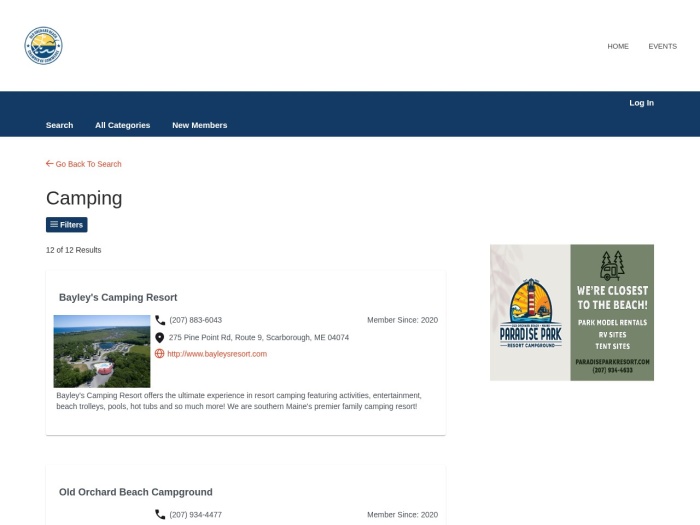The width and height of the screenshot is (700, 525).
Task: Call (207) 883-6043 phone number
Action: tap(196, 320)
